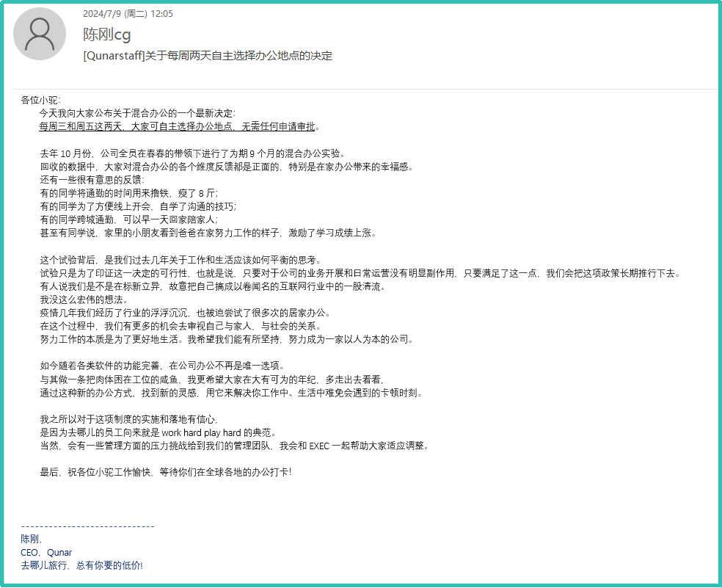The height and width of the screenshot is (588, 722).
Task: Click the sender's avatar icon
Action: (39, 34)
